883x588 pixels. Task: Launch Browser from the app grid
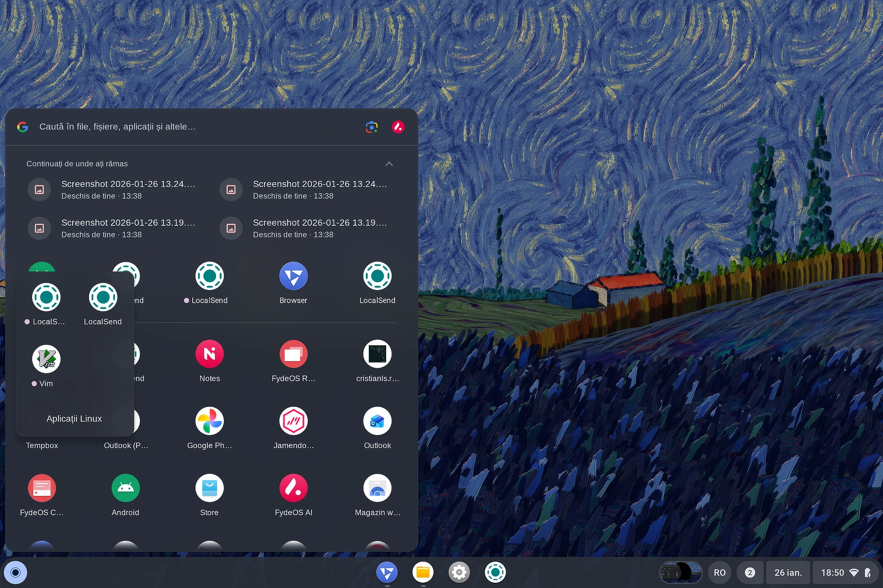click(x=293, y=276)
